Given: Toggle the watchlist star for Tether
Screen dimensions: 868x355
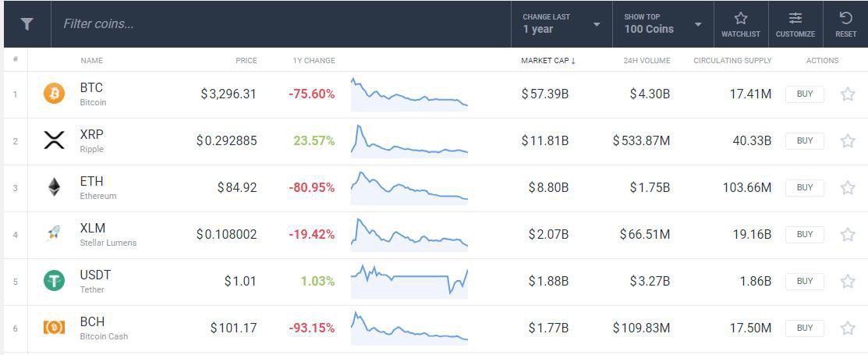Looking at the screenshot, I should (847, 282).
